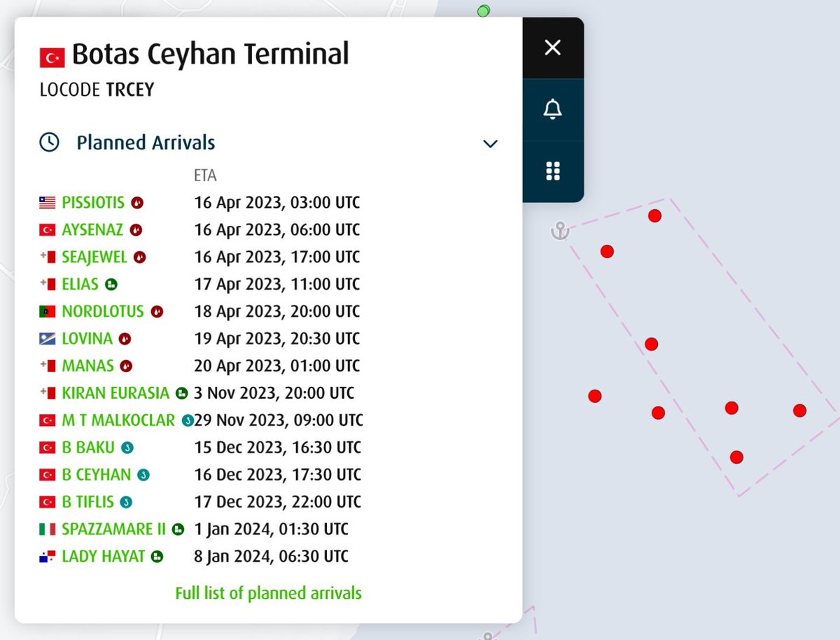Image resolution: width=840 pixels, height=640 pixels.
Task: View KIRAN EURASIA vessel details
Action: coord(115,393)
